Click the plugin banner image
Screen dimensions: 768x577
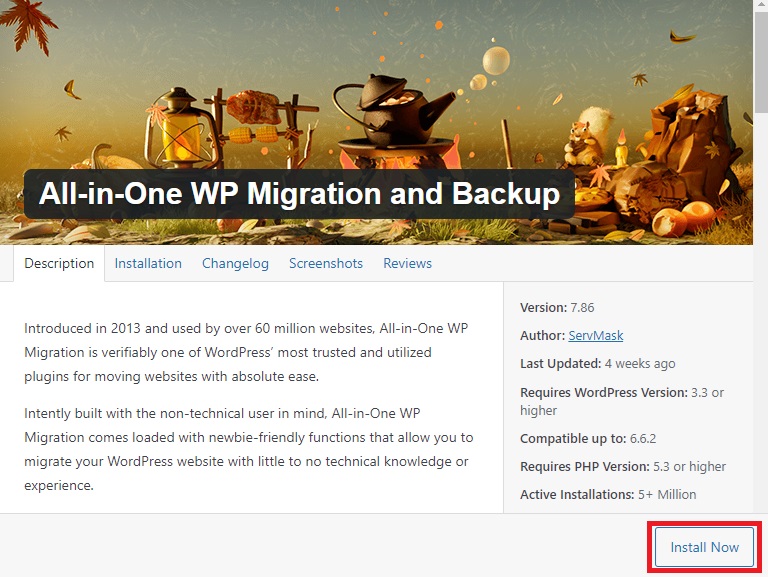click(x=376, y=122)
